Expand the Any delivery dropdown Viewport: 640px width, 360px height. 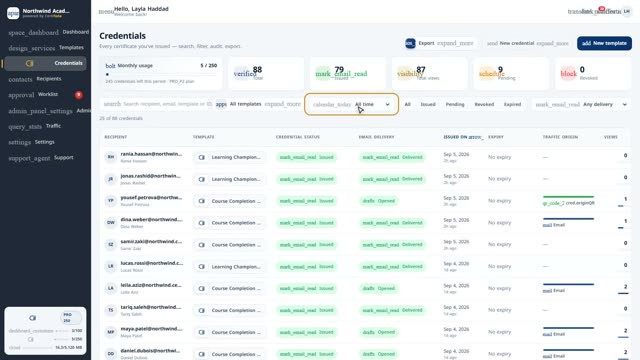coord(581,104)
